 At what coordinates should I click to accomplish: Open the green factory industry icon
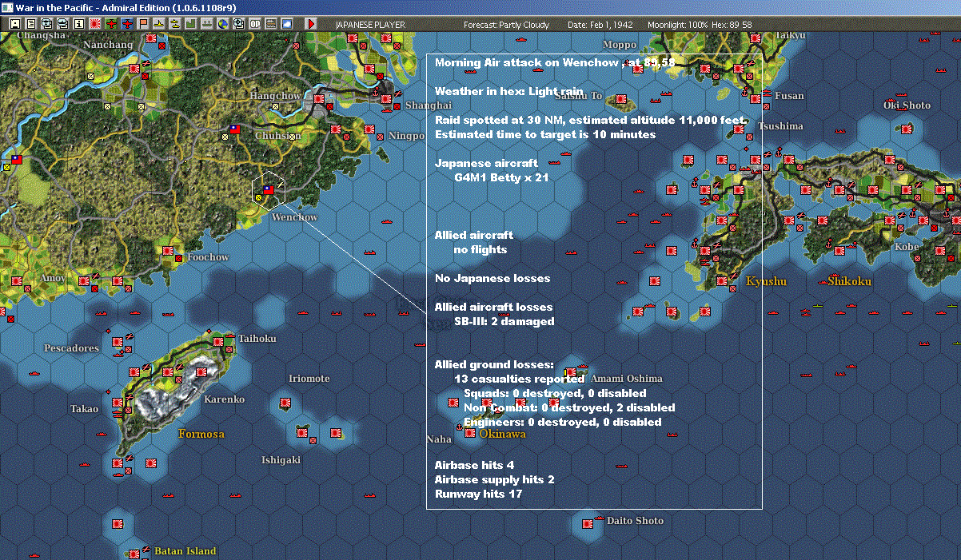191,24
